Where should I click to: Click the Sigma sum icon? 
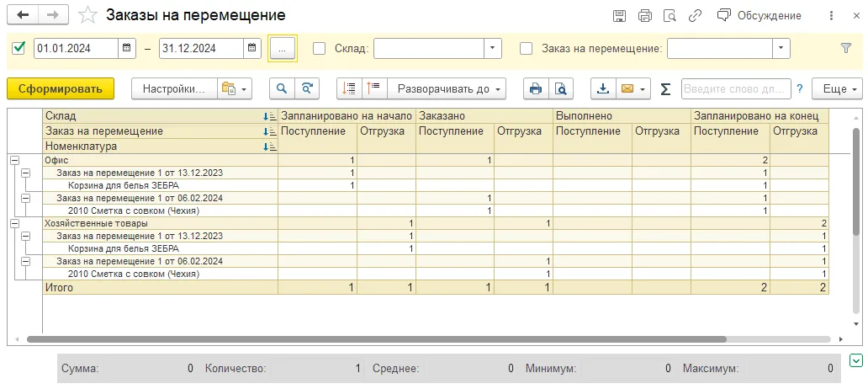(x=666, y=88)
